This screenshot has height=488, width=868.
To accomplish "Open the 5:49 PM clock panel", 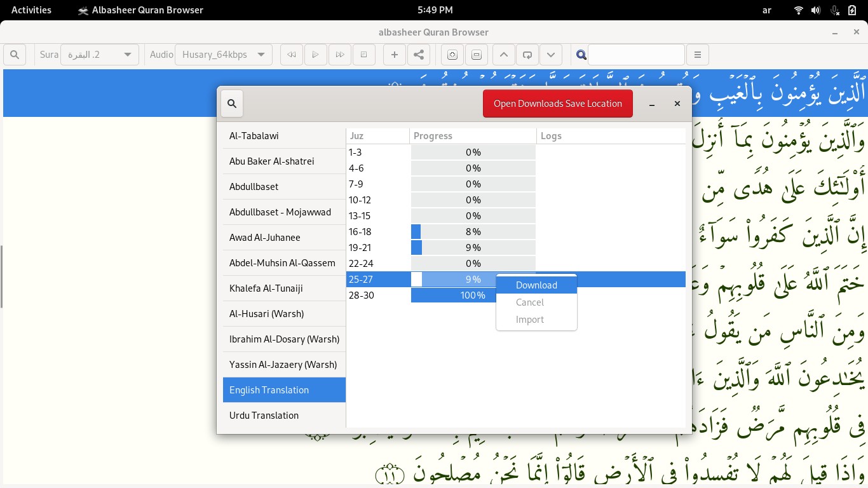I will [435, 10].
